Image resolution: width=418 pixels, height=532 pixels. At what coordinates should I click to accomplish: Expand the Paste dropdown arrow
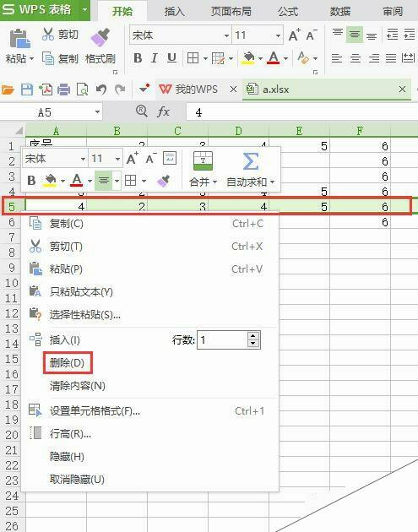31,59
